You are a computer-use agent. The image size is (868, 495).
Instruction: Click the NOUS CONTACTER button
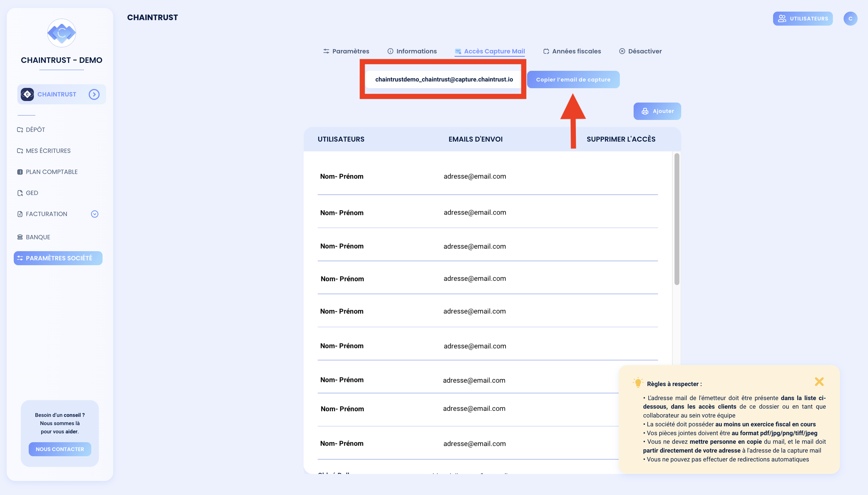[x=60, y=449]
